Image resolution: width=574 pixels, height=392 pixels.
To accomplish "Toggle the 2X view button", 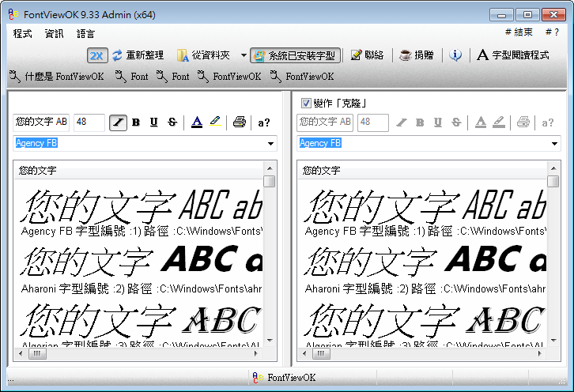I will point(97,55).
